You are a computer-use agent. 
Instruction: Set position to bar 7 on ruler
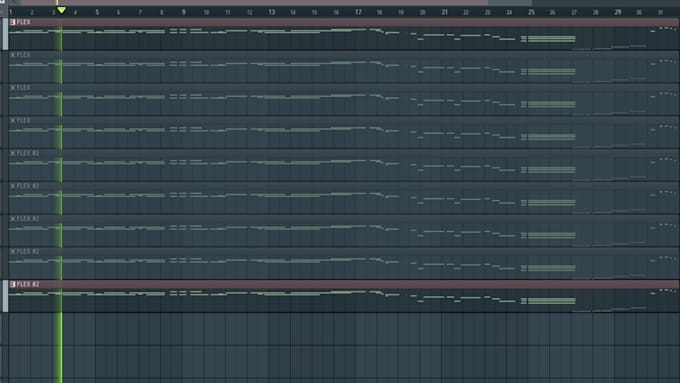[140, 12]
